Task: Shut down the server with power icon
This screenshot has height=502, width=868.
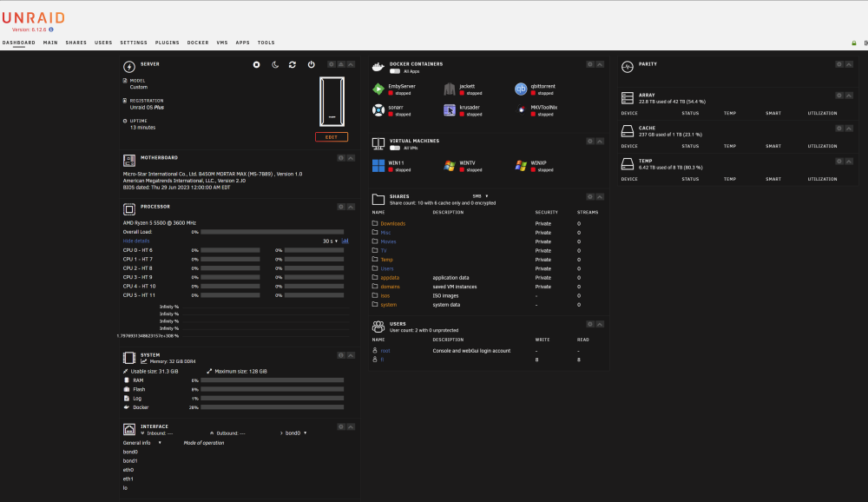Action: pos(311,65)
